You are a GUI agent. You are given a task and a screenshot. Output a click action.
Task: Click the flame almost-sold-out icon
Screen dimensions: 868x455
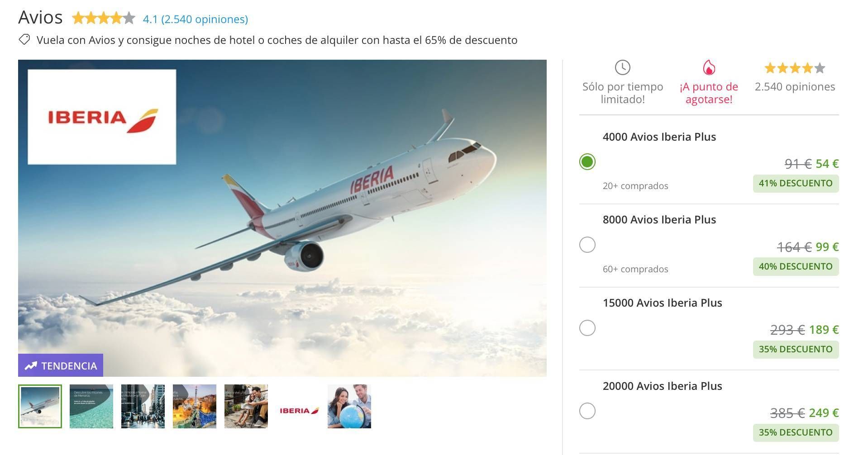709,67
